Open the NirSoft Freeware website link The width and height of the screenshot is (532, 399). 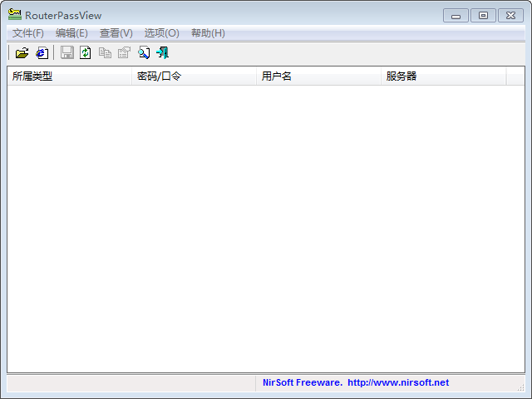pyautogui.click(x=356, y=383)
